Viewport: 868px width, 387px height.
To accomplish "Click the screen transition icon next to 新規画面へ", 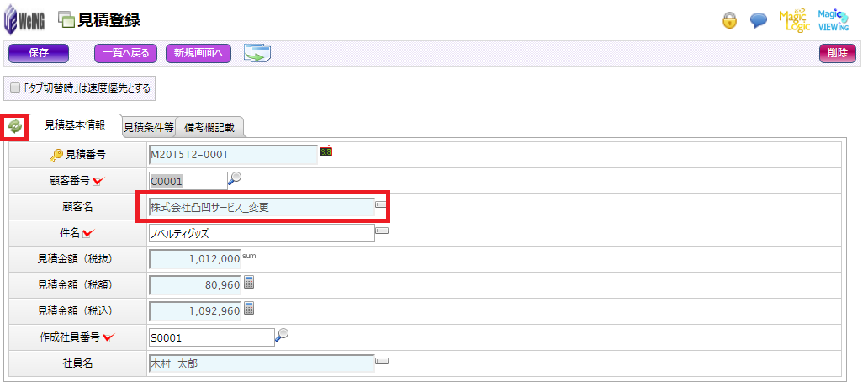I will [x=257, y=53].
